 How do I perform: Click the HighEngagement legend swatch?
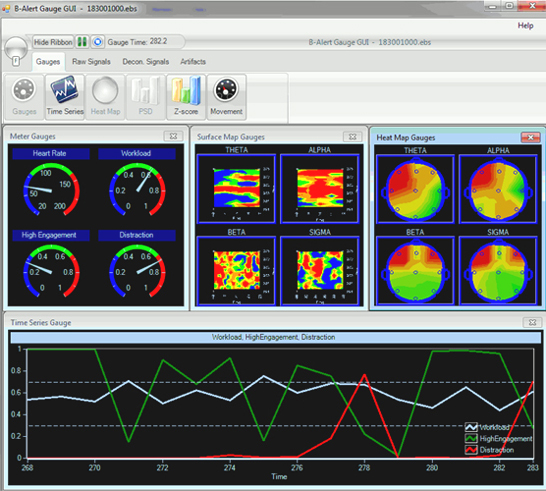click(x=471, y=438)
